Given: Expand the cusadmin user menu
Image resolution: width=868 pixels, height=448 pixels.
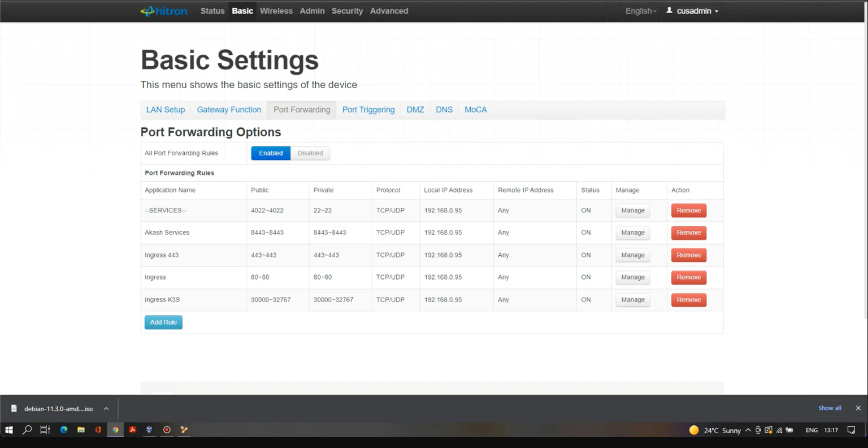Looking at the screenshot, I should point(693,11).
